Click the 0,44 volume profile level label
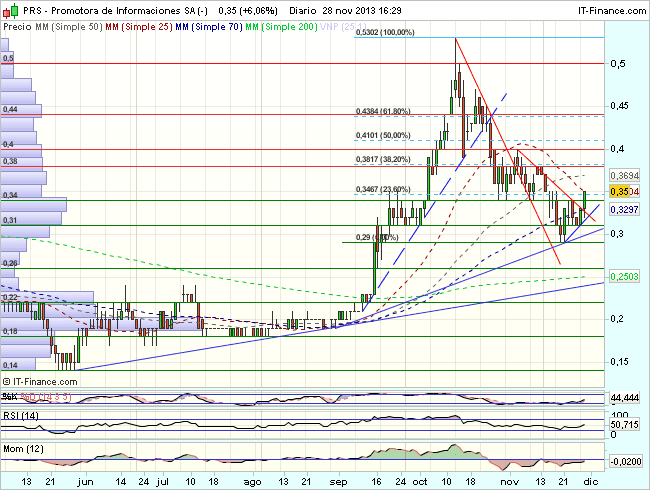The image size is (650, 490). pos(10,109)
